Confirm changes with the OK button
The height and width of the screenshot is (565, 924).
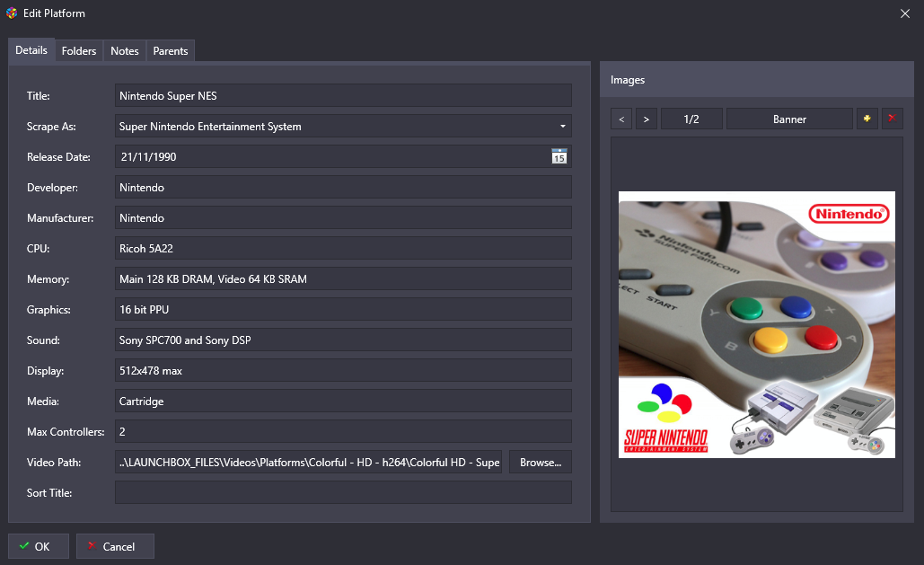39,546
